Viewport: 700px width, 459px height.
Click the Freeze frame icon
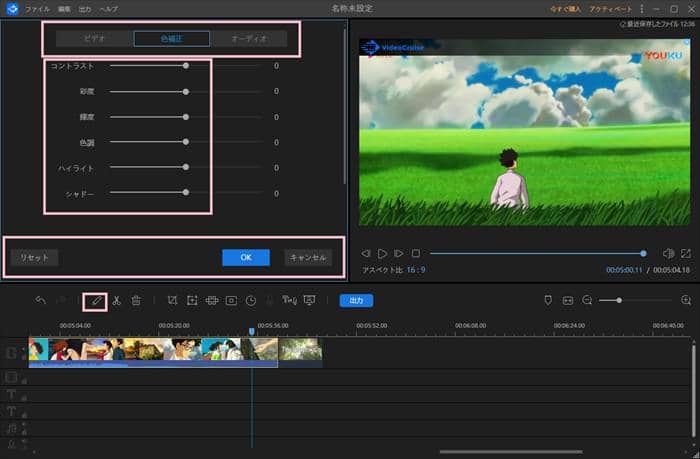231,300
